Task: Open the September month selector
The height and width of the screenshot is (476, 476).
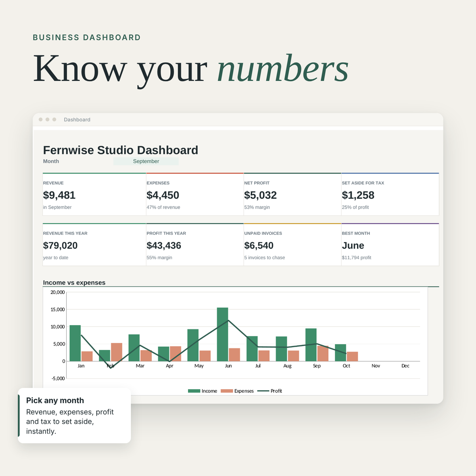Action: (146, 161)
